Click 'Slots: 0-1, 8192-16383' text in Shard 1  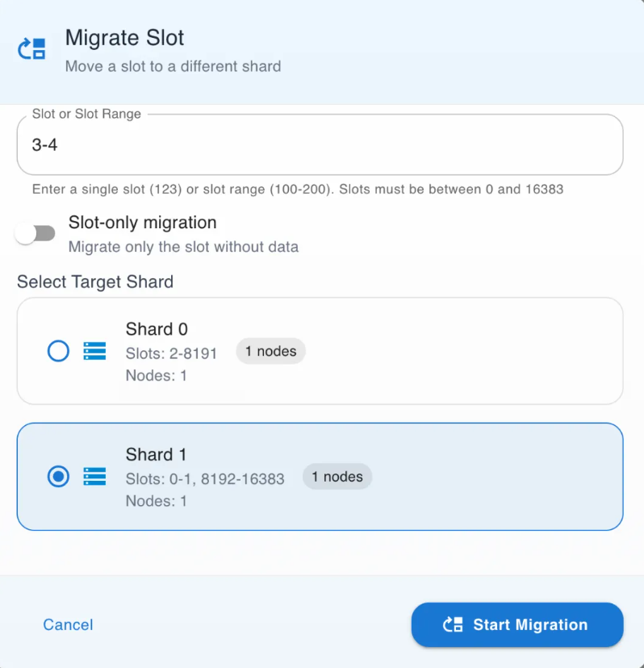click(x=205, y=479)
